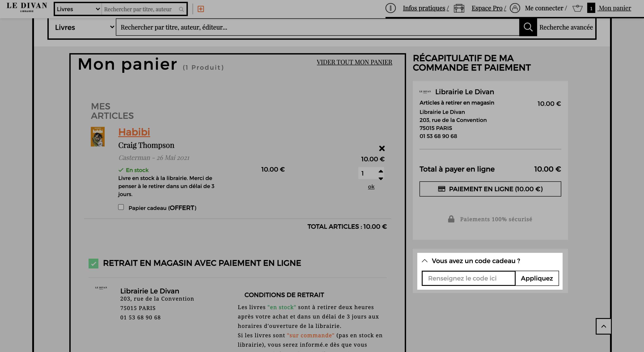
Task: Click Vider tout mon panier link
Action: tap(354, 62)
